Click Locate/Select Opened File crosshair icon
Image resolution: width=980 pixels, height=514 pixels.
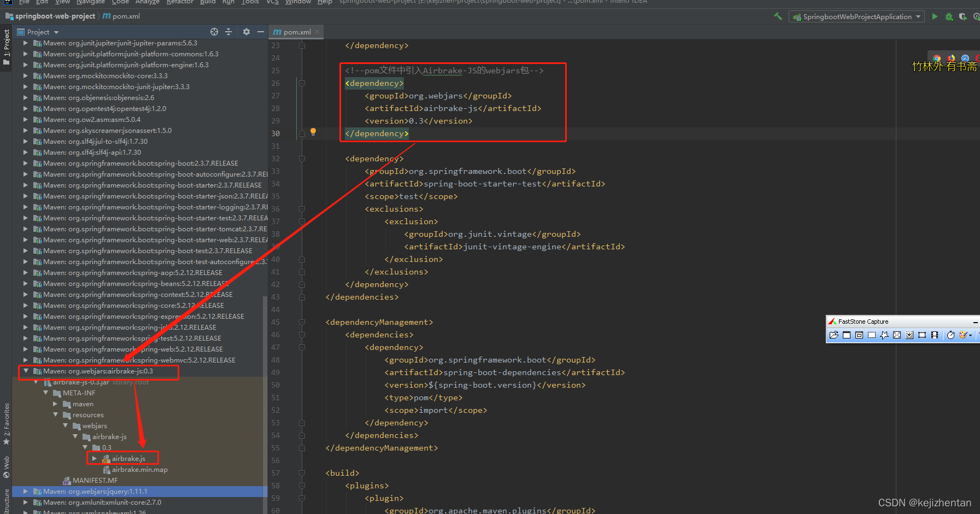click(214, 32)
